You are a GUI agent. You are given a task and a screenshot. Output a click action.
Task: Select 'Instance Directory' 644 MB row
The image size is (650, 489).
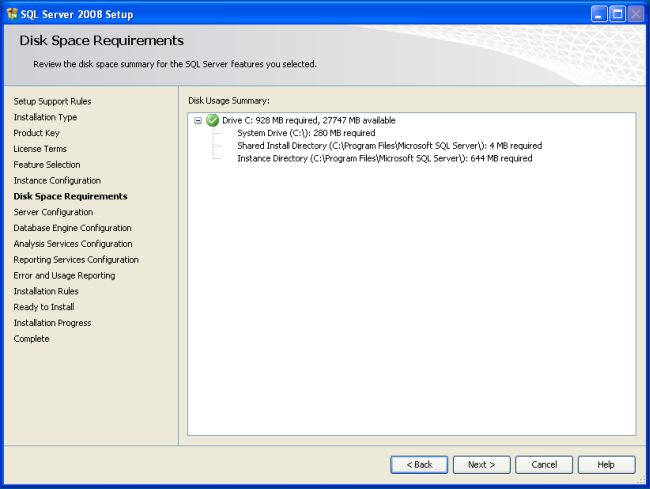point(385,158)
